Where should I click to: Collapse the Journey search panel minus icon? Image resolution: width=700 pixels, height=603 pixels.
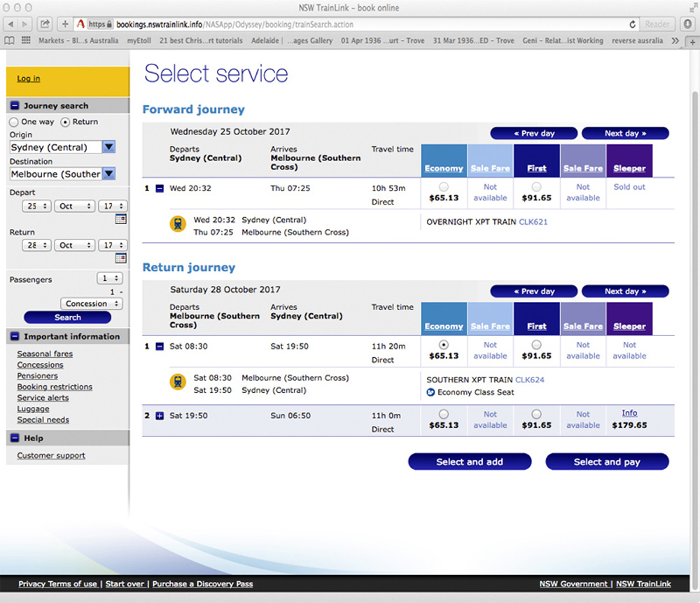[x=15, y=106]
